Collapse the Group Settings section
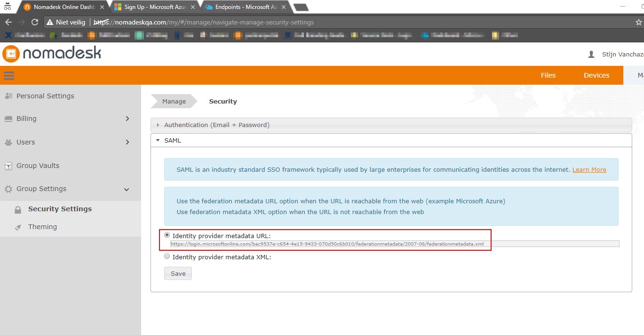Screen dimensions: 644x335 126,189
